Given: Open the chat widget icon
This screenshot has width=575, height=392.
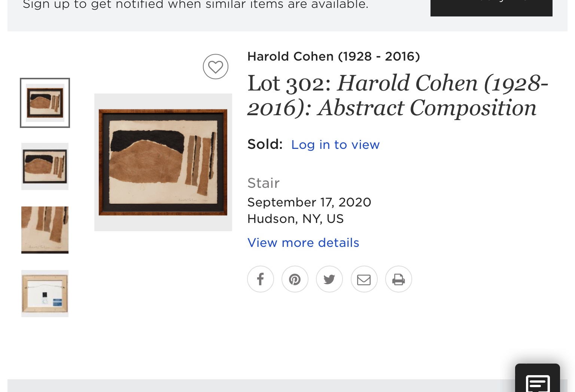Looking at the screenshot, I should click(538, 382).
